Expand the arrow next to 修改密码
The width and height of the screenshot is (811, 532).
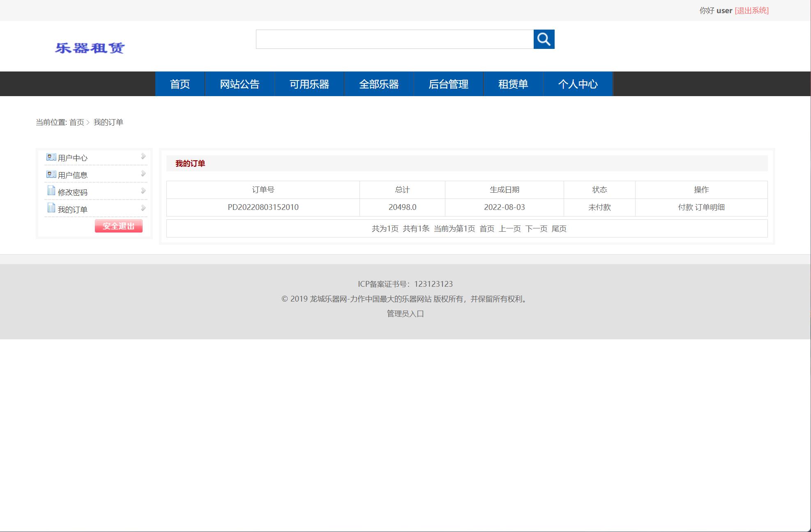click(143, 191)
